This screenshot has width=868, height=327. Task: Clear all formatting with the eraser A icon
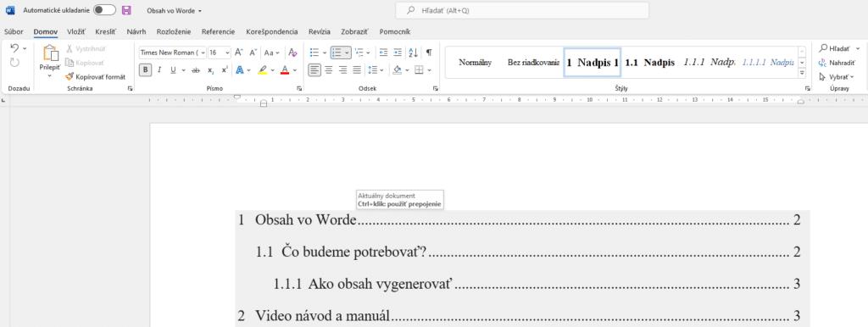click(293, 53)
